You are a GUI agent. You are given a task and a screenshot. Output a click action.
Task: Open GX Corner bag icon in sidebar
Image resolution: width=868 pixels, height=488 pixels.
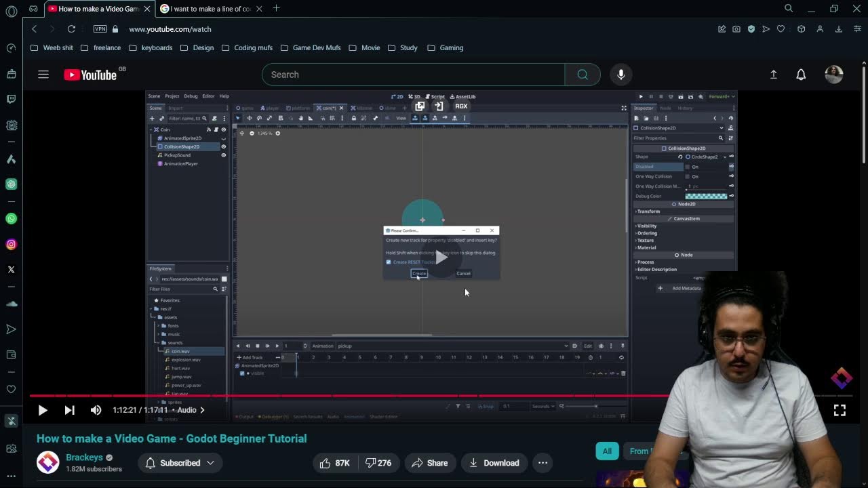click(12, 74)
